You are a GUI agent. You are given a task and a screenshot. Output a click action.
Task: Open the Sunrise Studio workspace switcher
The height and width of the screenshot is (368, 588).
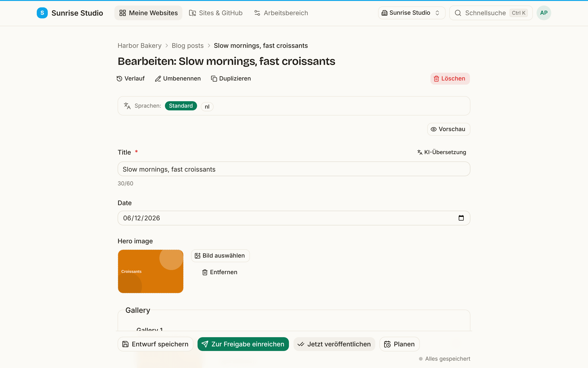click(x=411, y=13)
